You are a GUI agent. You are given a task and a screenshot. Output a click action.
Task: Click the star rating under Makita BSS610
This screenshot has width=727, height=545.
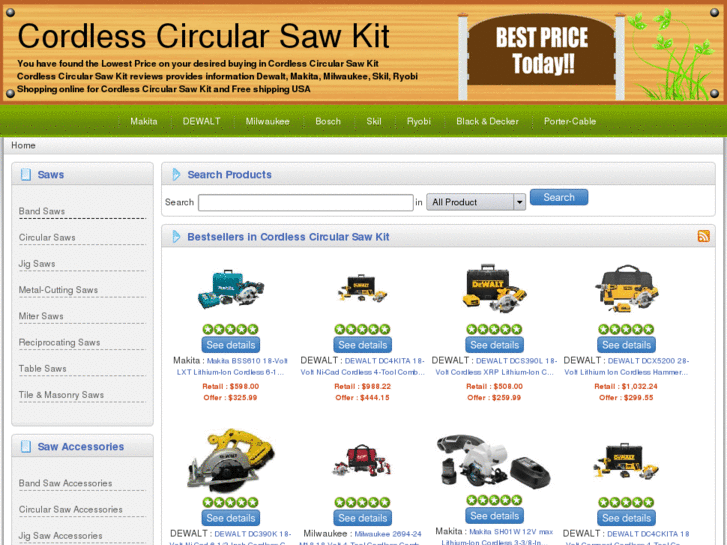[230, 329]
